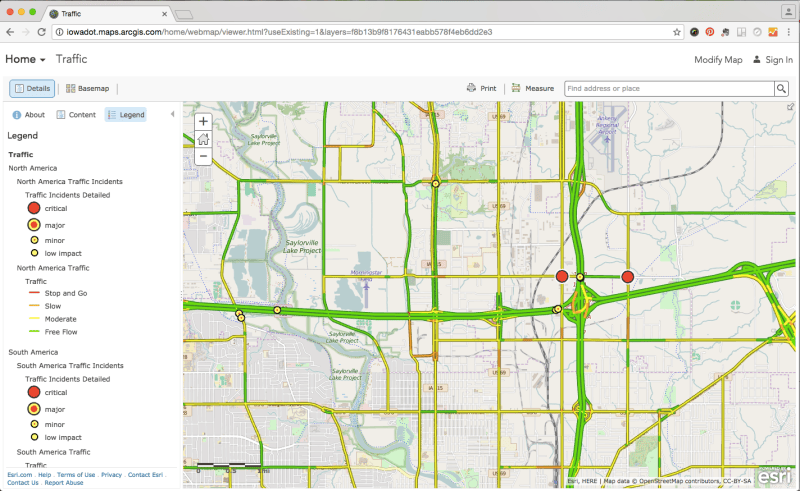800x491 pixels.
Task: Click Chrome profile person icon
Action: (x=788, y=11)
